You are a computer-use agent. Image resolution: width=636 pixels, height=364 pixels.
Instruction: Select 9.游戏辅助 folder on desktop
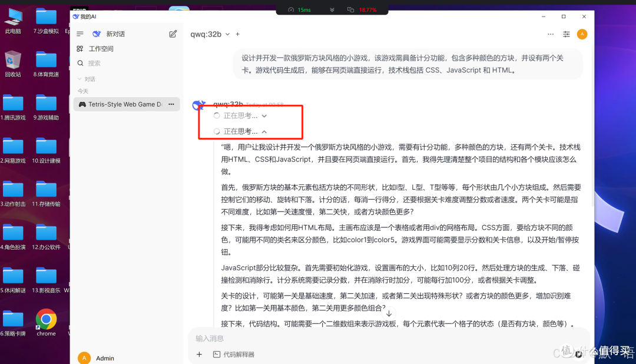pyautogui.click(x=46, y=107)
